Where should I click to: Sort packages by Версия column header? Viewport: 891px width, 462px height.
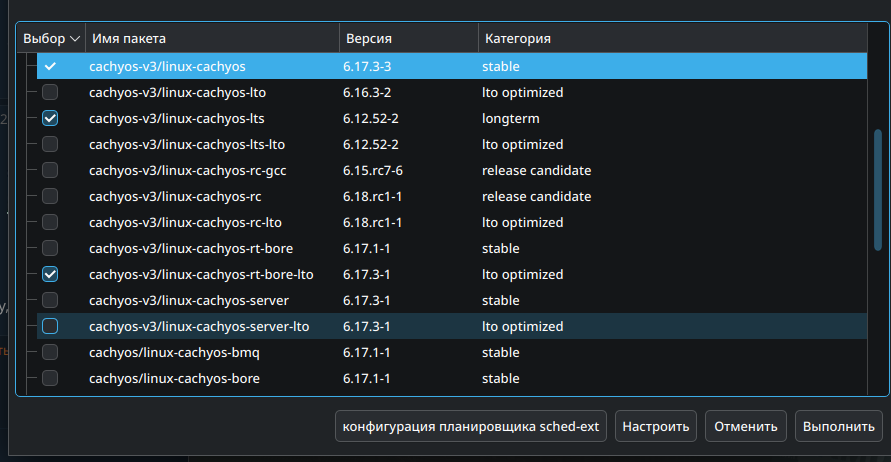(x=368, y=39)
